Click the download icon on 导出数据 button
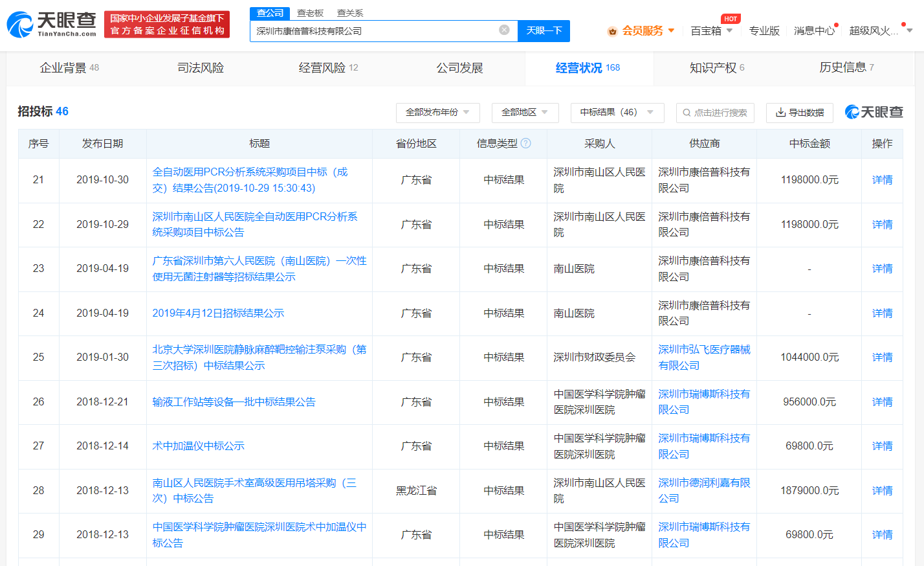The width and height of the screenshot is (924, 566). [x=780, y=113]
